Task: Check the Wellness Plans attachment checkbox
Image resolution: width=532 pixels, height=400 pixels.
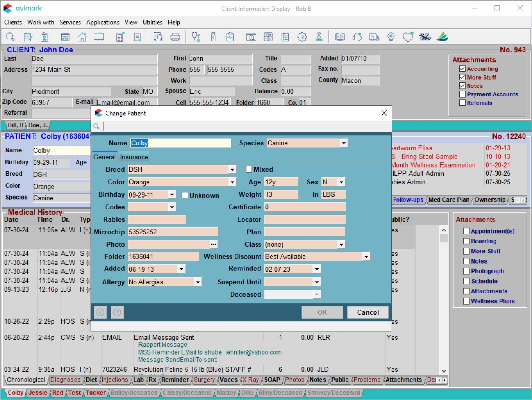Action: [x=466, y=301]
